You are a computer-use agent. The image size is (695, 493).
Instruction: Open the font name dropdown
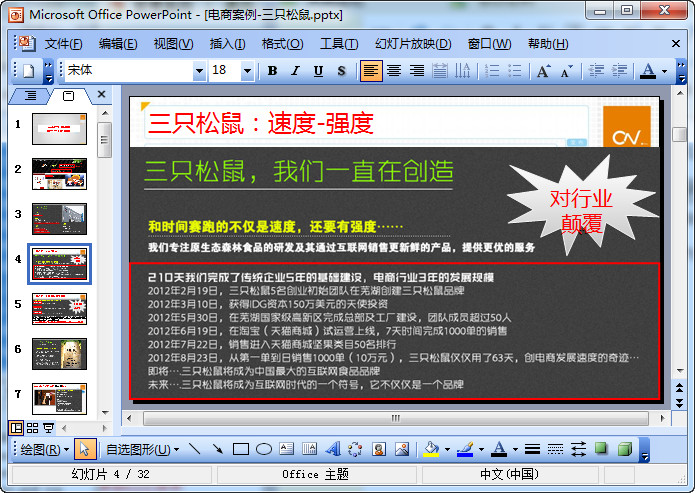(x=199, y=70)
